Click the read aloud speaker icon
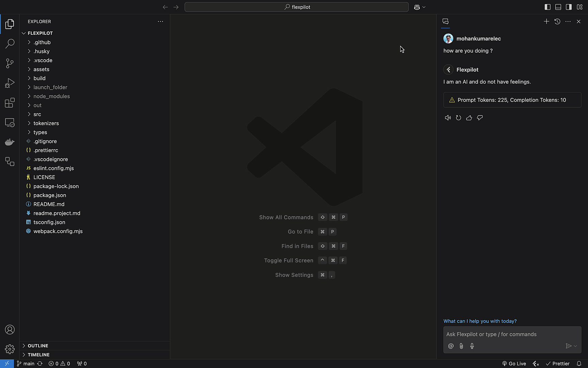 coord(448,118)
